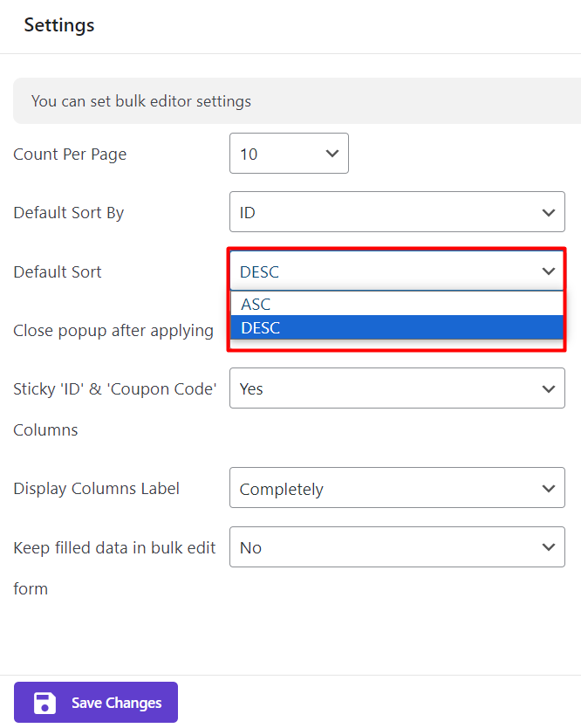Click the Display Columns Label text
Image resolution: width=581 pixels, height=728 pixels.
tap(96, 489)
